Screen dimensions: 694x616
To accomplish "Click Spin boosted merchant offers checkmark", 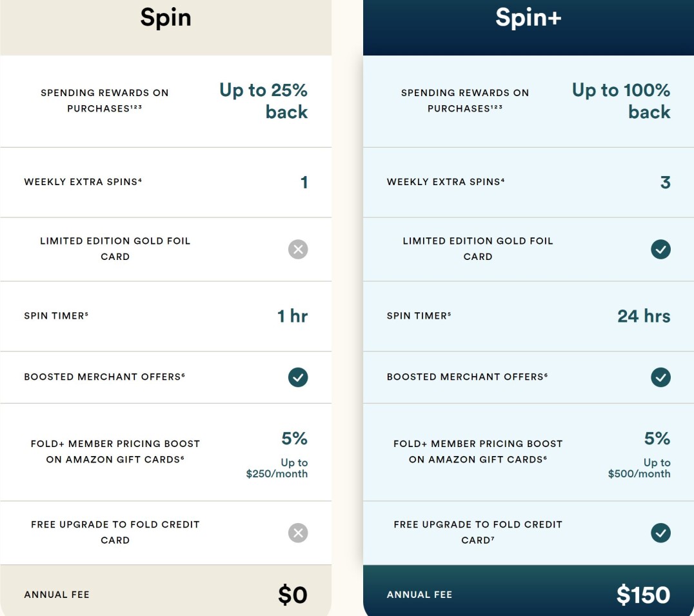I will click(x=298, y=377).
